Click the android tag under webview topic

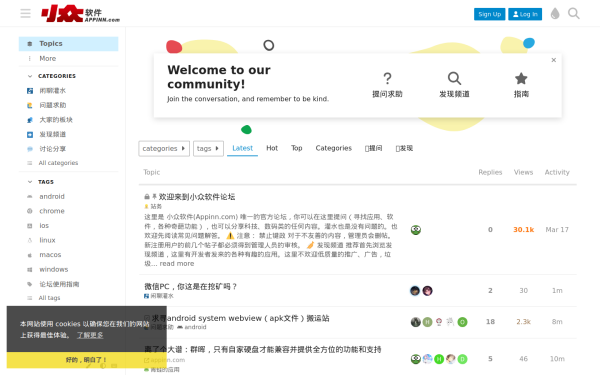click(192, 327)
